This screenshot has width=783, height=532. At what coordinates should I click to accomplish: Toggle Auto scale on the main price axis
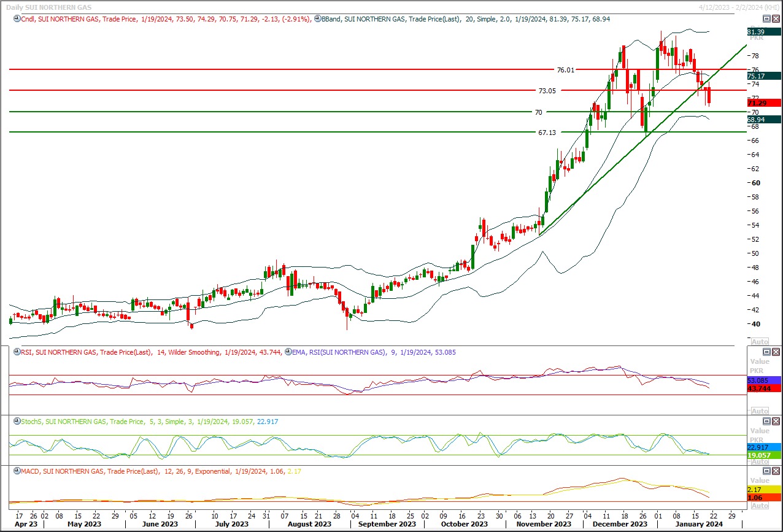[760, 341]
